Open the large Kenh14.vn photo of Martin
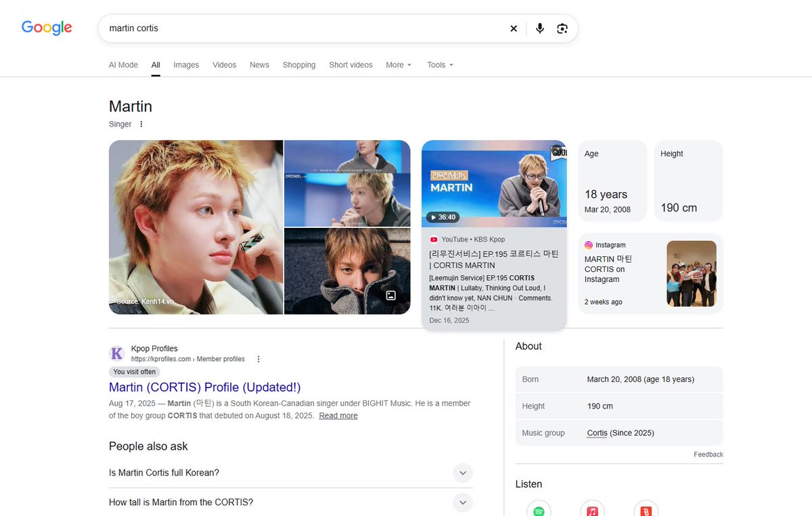 click(x=196, y=227)
